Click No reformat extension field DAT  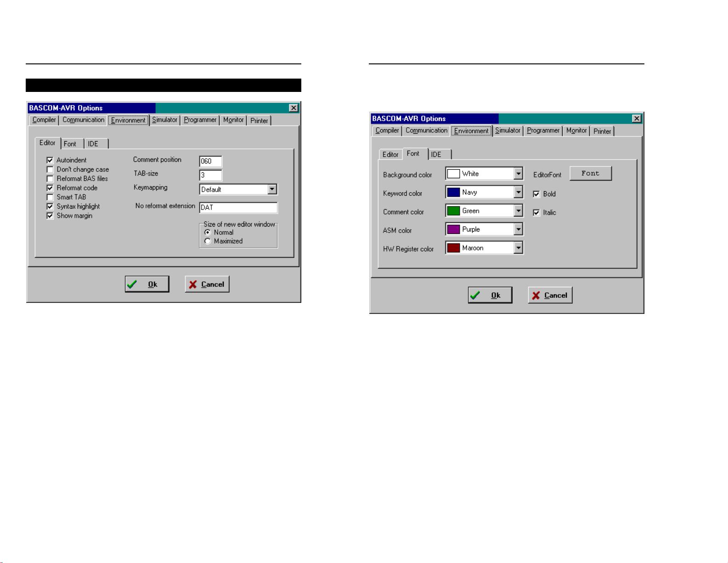(238, 208)
